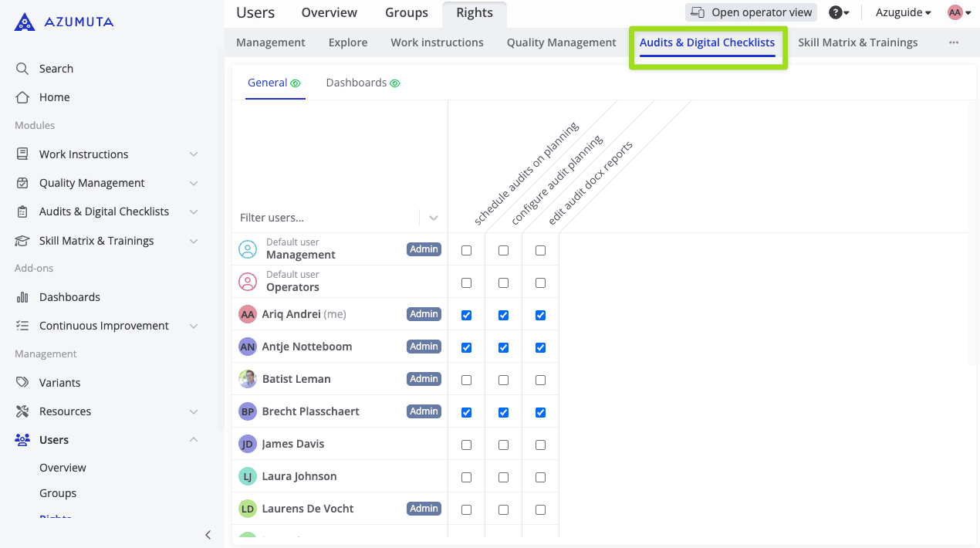The width and height of the screenshot is (980, 548).
Task: Open the Azuguide dropdown menu
Action: (x=903, y=12)
